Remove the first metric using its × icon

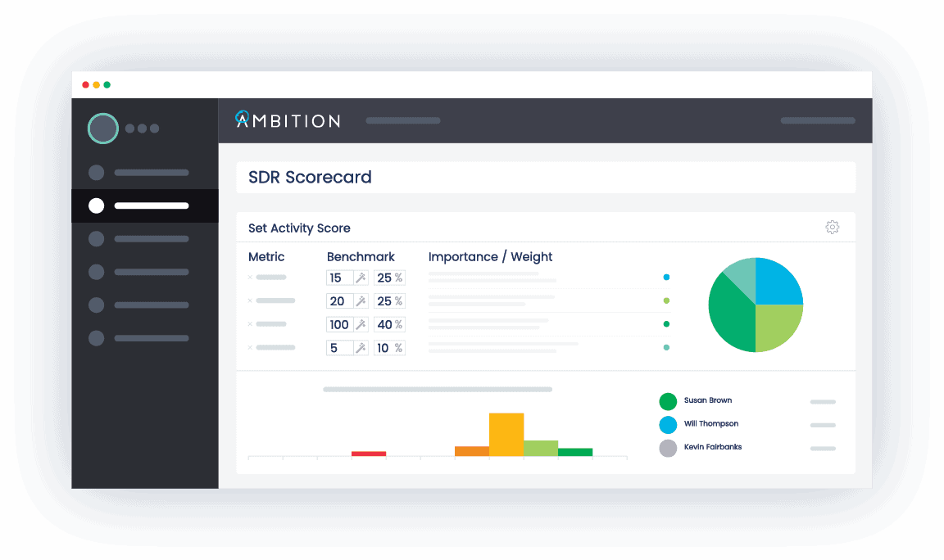point(250,278)
